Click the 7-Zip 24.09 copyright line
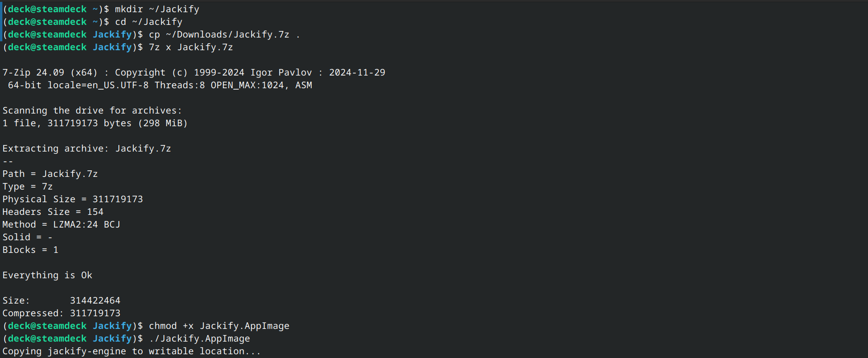This screenshot has width=868, height=358. click(x=193, y=72)
